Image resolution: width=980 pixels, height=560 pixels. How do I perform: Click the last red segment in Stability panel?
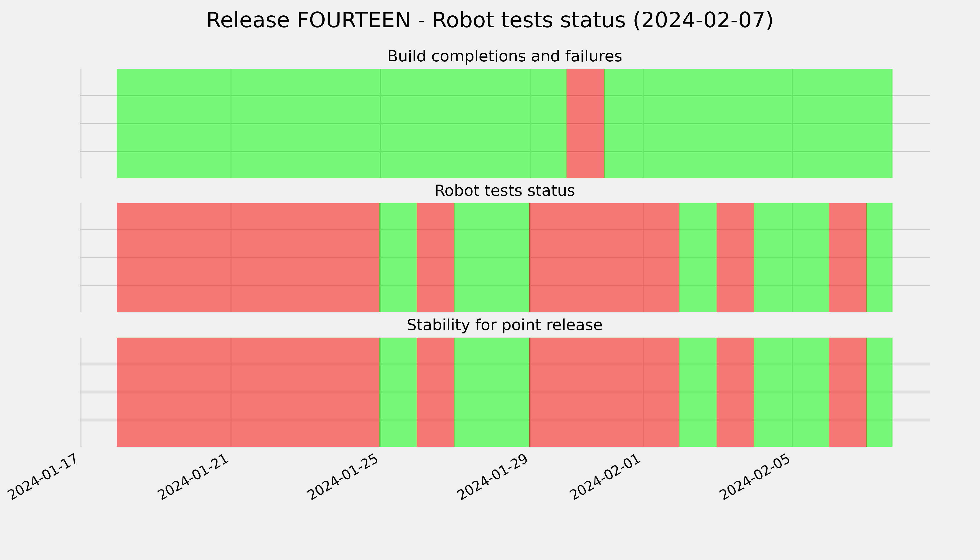pyautogui.click(x=848, y=392)
